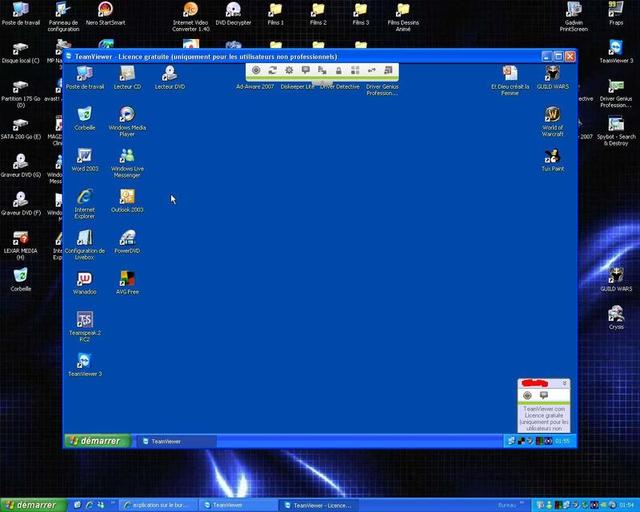The image size is (640, 512).
Task: Collapse the TeamViewer toolbar using its bottom handle
Action: pyautogui.click(x=322, y=82)
